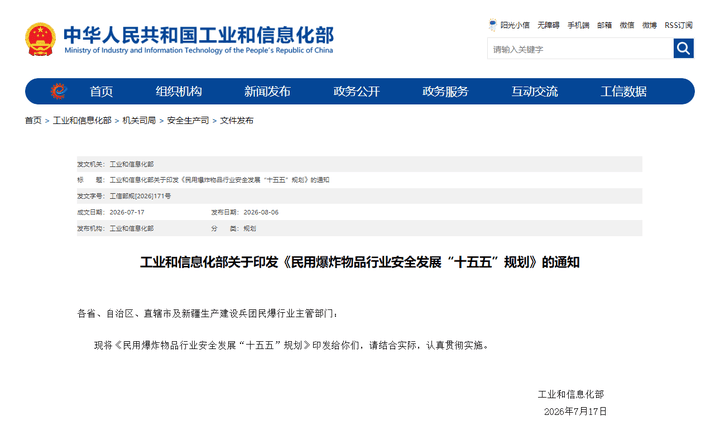Open the 邮箱 mailbox link
Screen dimensions: 720x430
(604, 25)
